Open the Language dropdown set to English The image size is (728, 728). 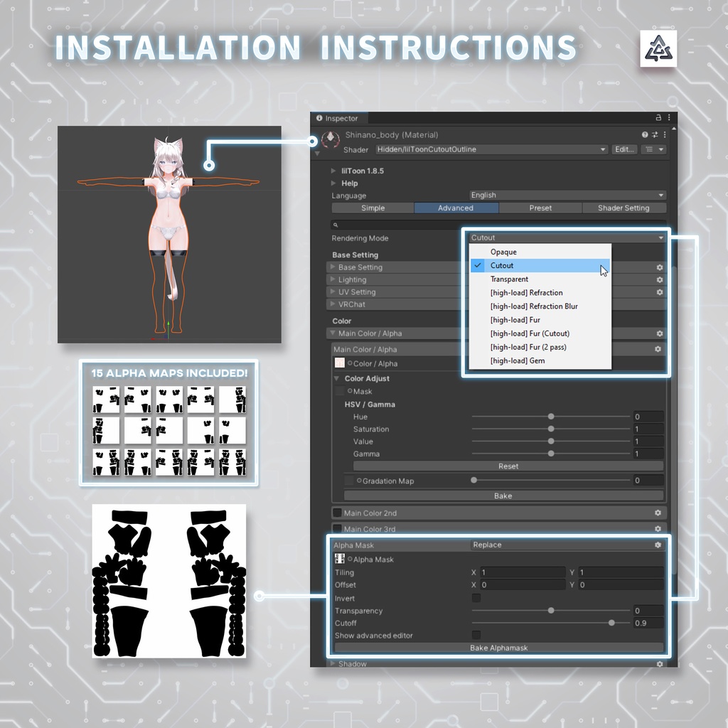click(x=565, y=195)
